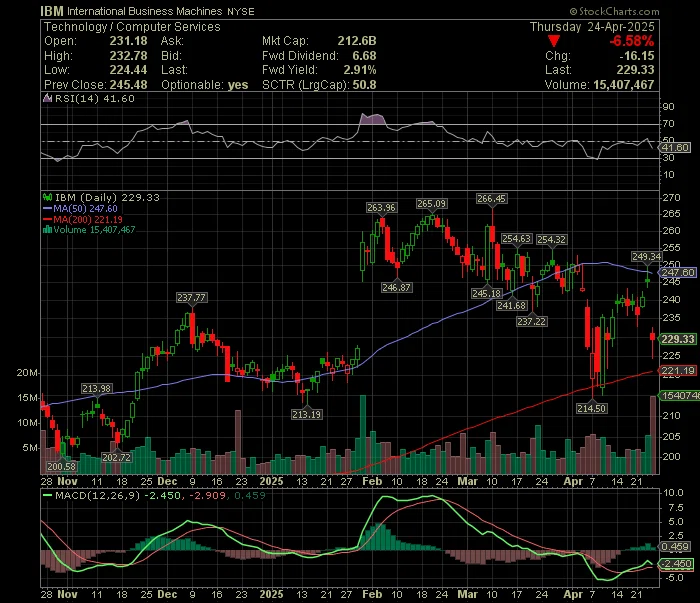Select the Low value 224.44

(x=129, y=70)
